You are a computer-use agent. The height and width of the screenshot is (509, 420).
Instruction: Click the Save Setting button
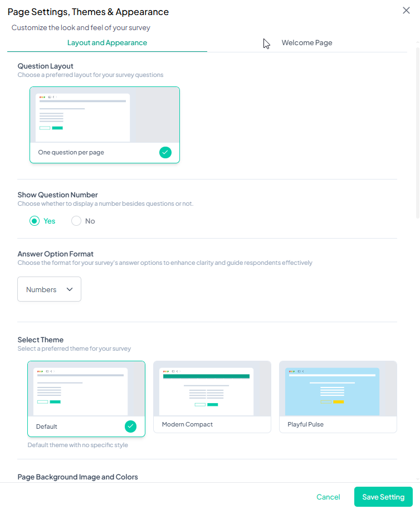click(383, 497)
